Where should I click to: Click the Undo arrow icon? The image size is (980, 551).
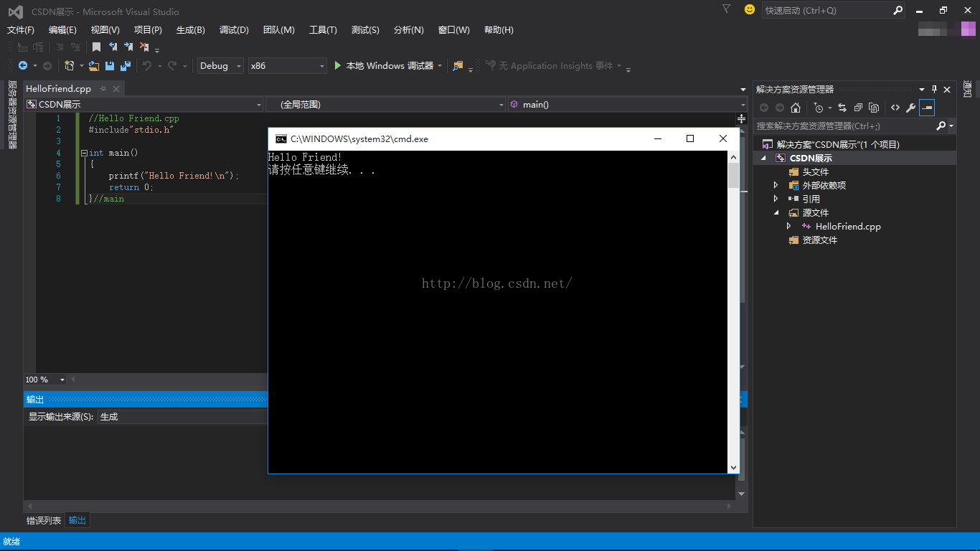click(x=146, y=65)
